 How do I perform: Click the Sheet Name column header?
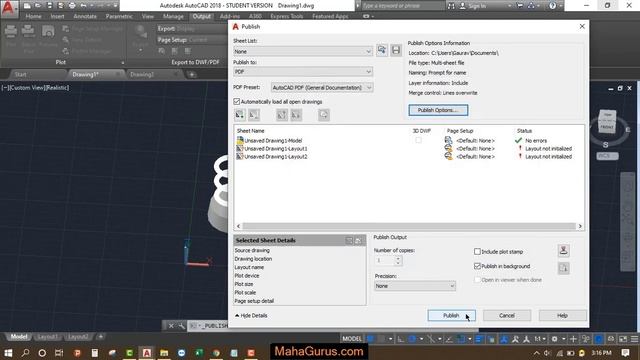(251, 131)
